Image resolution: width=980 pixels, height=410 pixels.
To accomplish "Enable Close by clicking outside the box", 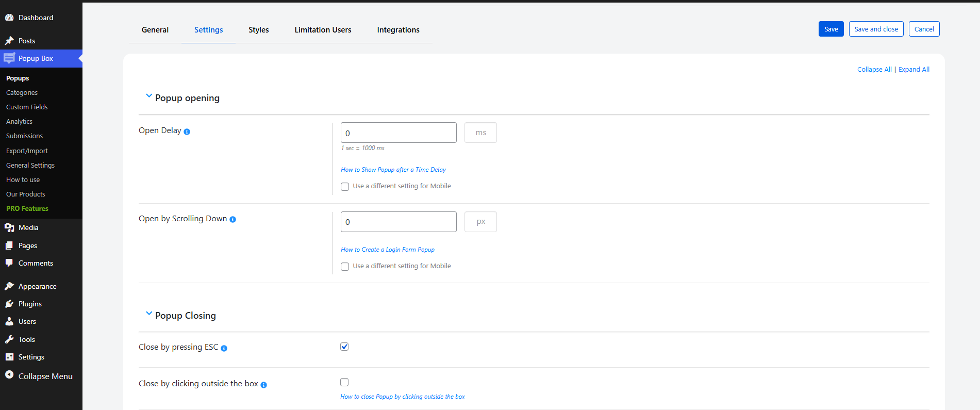I will point(344,382).
